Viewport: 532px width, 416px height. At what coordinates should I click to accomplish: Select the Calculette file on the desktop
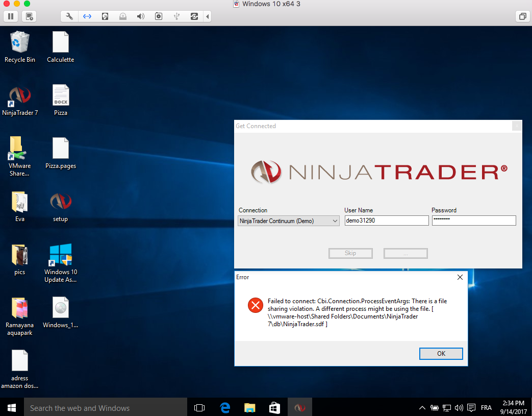pyautogui.click(x=60, y=47)
